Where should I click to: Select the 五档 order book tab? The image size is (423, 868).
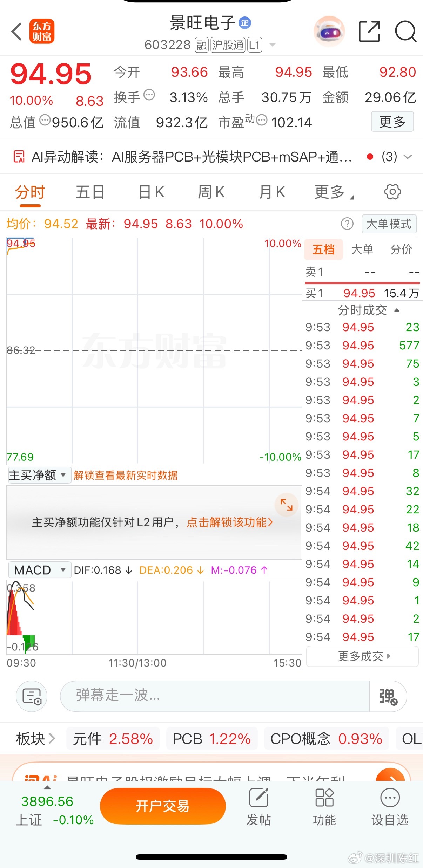point(323,250)
